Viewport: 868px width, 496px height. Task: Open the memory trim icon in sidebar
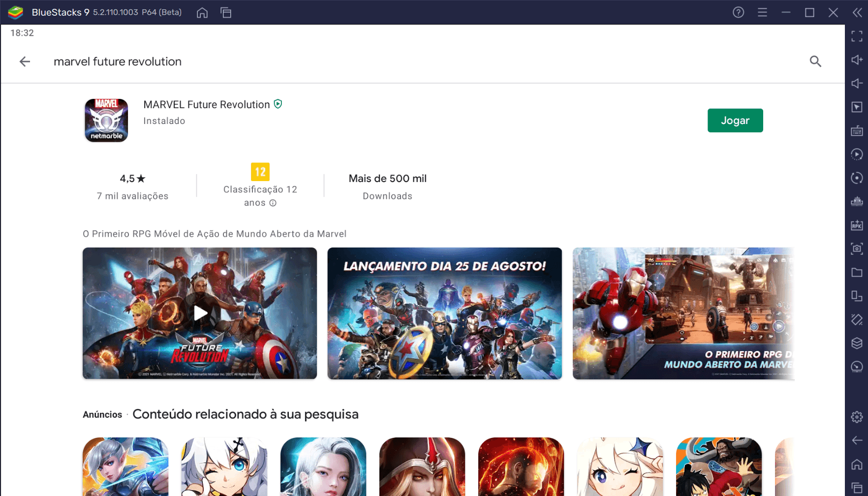click(857, 202)
